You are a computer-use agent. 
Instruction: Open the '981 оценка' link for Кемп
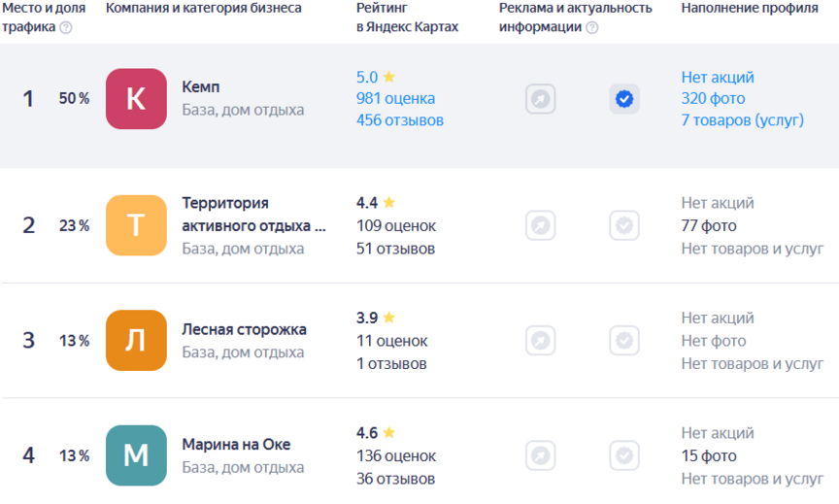pyautogui.click(x=395, y=99)
